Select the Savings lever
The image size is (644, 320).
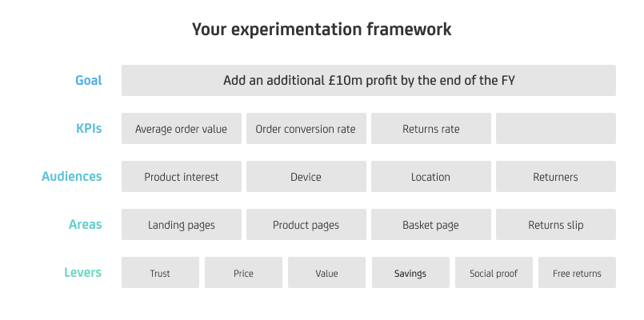tap(410, 273)
